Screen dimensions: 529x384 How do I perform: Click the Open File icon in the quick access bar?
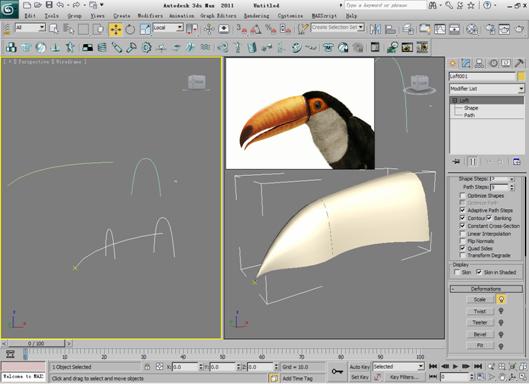38,5
